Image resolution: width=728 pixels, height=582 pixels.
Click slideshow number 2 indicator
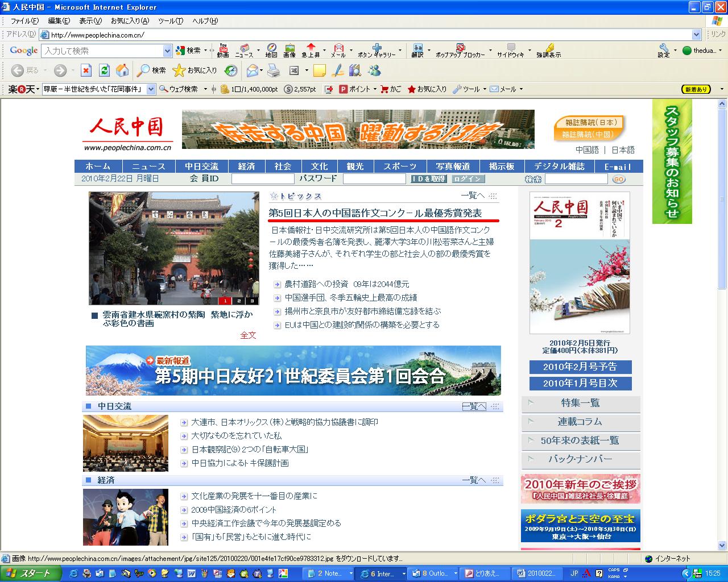click(239, 301)
